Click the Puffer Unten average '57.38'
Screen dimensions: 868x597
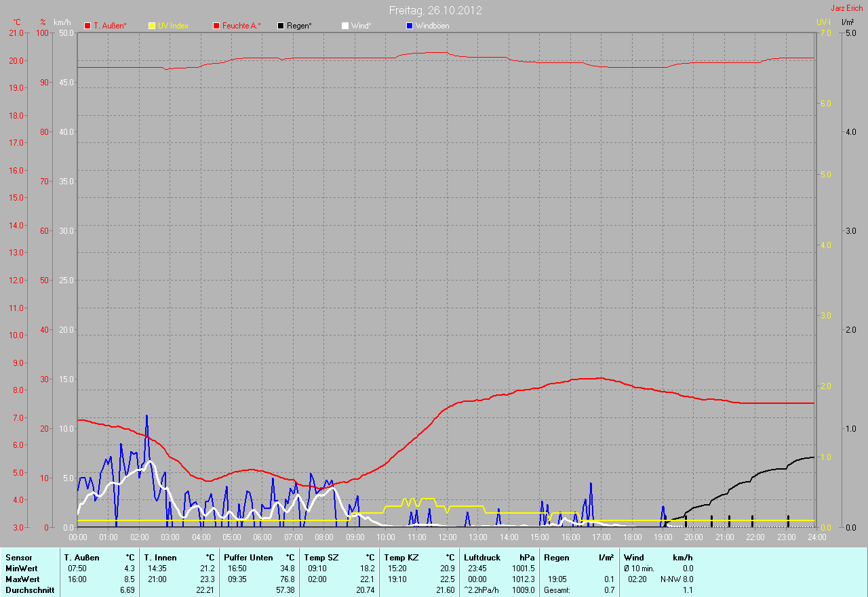[285, 590]
